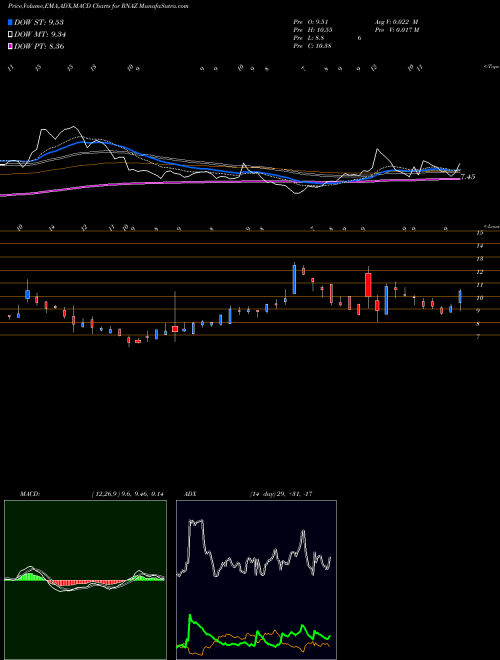500x660 pixels.
Task: Click price axis label 14
Action: [480, 246]
